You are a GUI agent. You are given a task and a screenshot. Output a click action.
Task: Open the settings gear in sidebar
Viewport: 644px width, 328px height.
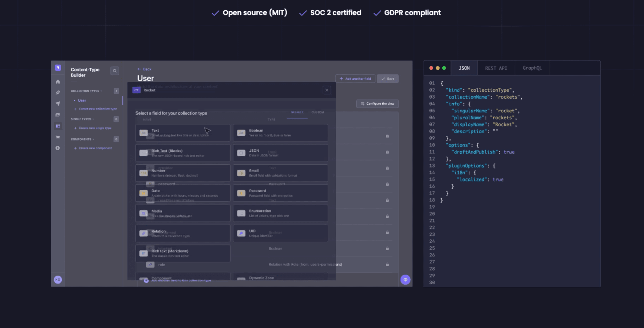tap(58, 148)
